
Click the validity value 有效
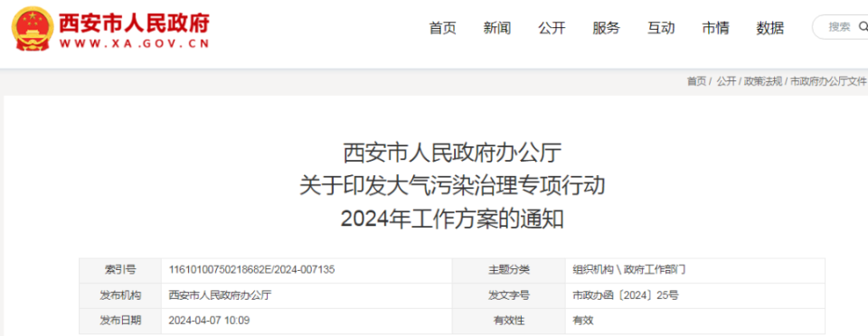point(583,320)
